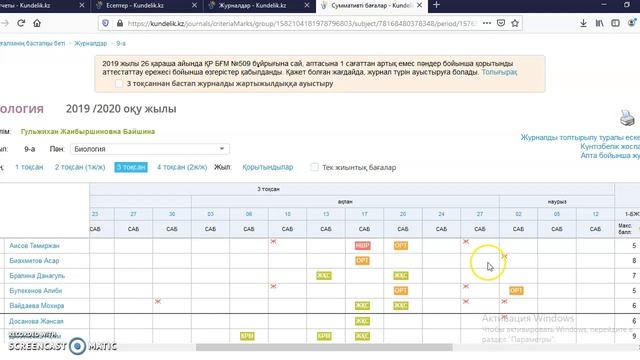Open the Толығырақ link in the notice

499,72
